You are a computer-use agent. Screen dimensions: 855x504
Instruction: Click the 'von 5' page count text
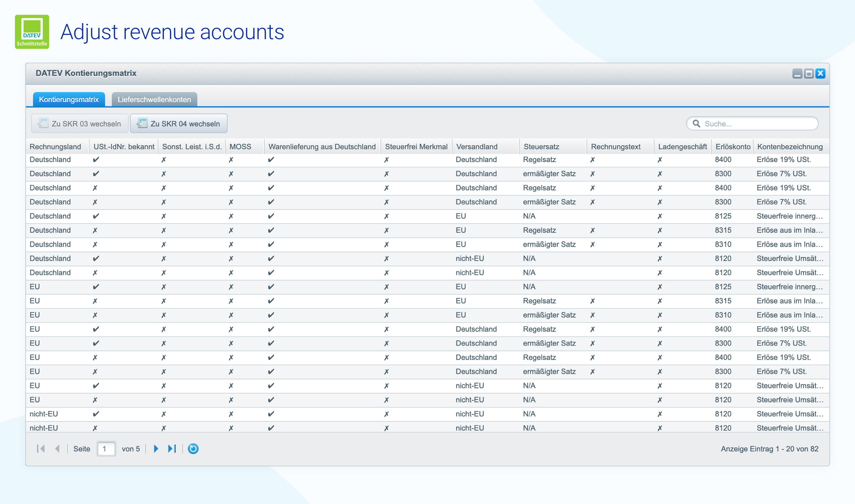(131, 449)
